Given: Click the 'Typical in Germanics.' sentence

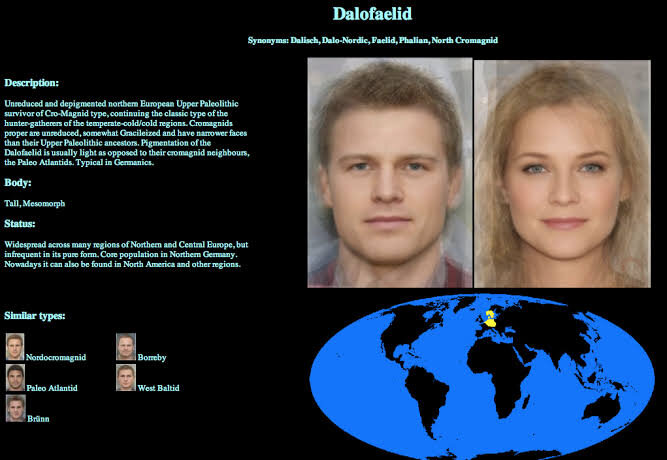Looking at the screenshot, I should (x=115, y=163).
